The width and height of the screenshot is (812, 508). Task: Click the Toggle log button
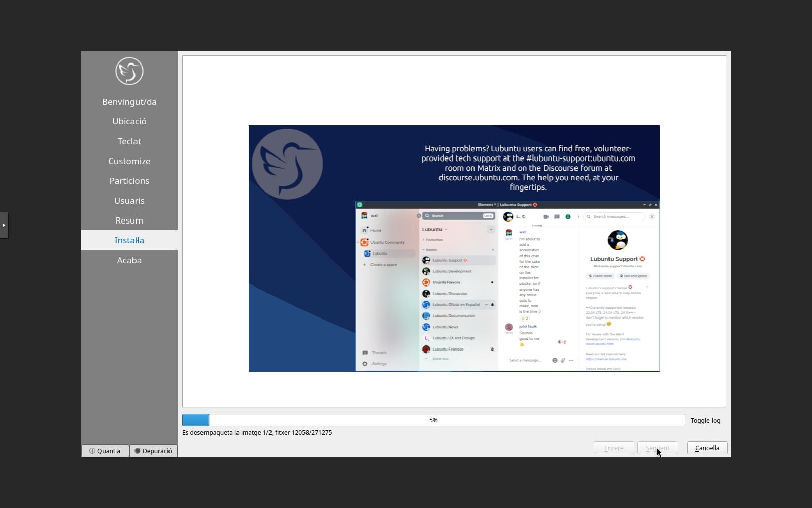point(705,420)
